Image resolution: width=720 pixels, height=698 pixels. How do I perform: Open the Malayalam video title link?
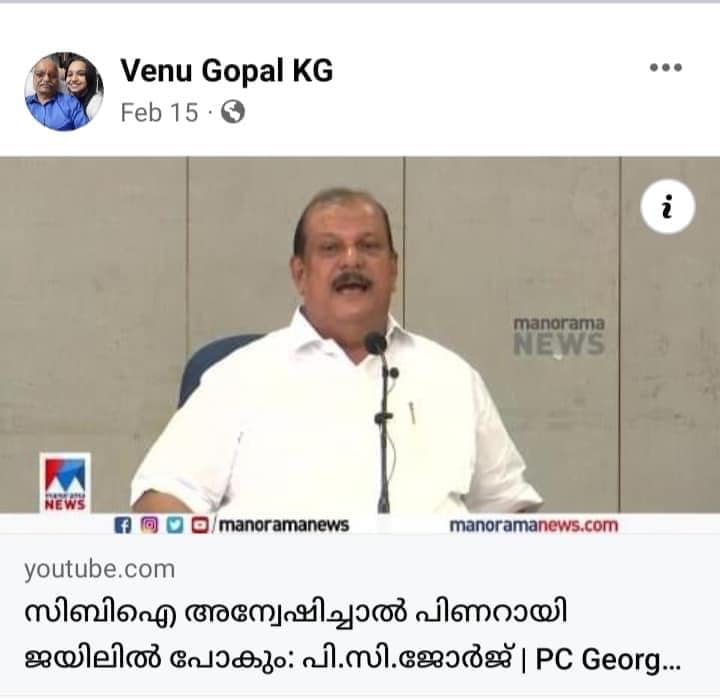click(x=352, y=635)
